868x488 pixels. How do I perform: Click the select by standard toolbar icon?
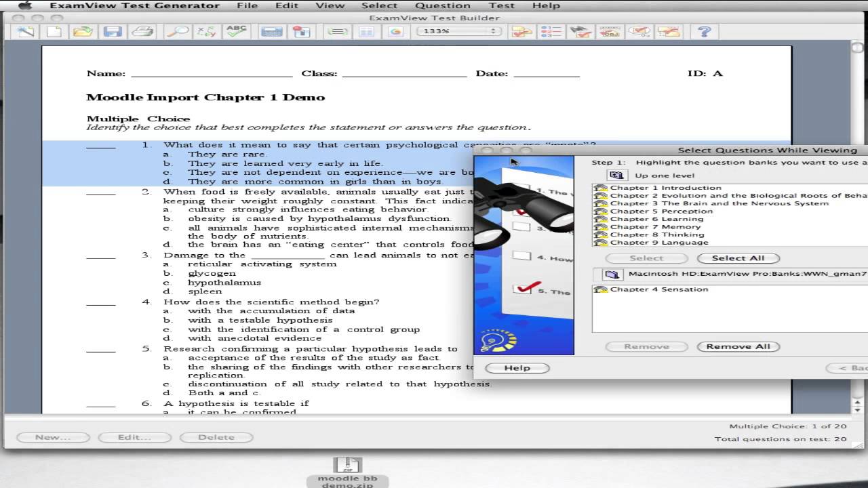pyautogui.click(x=610, y=31)
